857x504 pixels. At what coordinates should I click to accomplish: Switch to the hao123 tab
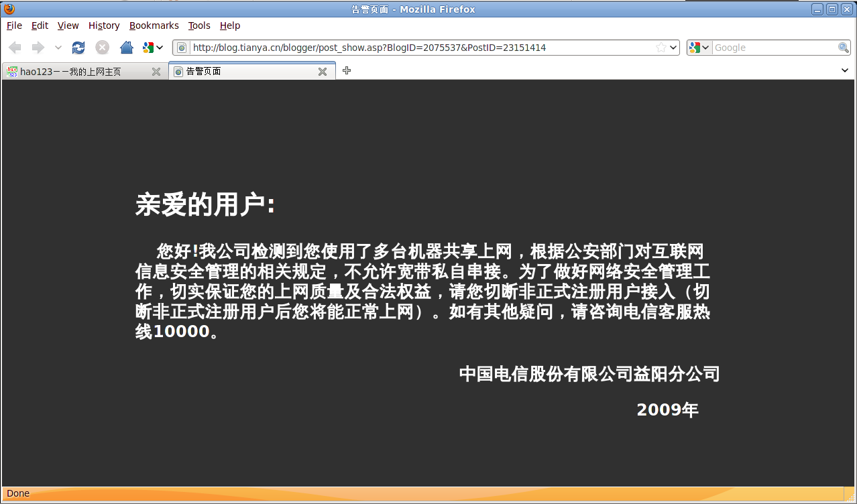(84, 71)
